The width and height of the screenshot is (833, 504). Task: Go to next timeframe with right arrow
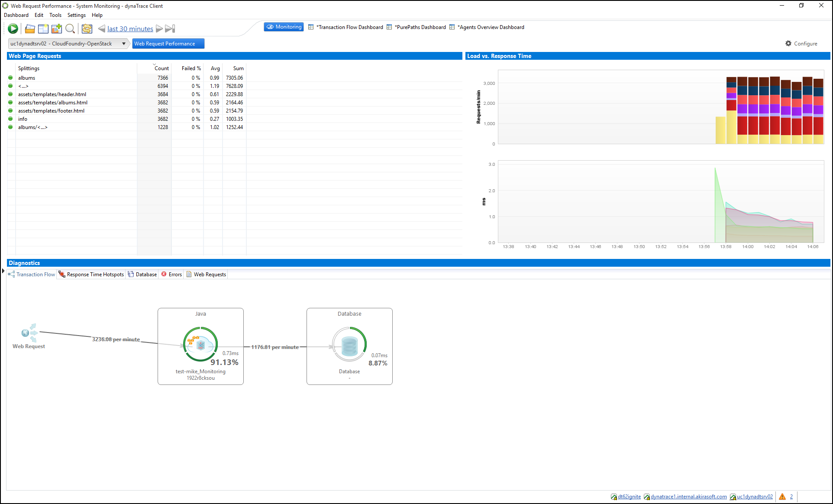point(159,29)
